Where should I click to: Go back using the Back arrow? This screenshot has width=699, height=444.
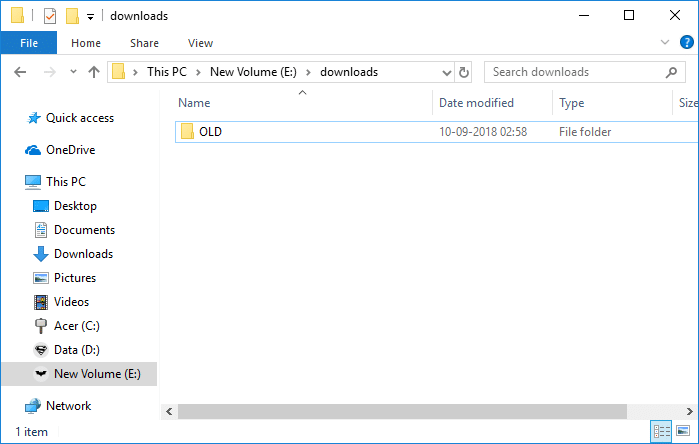click(x=20, y=72)
